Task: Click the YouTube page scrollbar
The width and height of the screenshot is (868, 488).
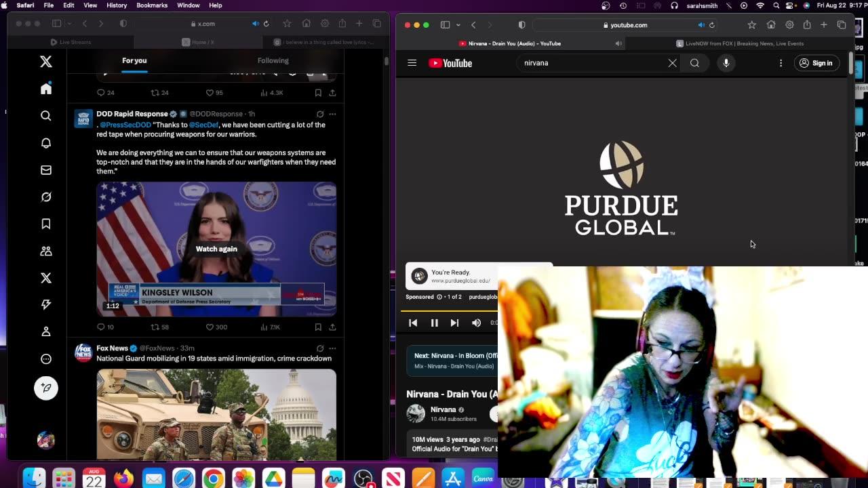Action: tap(851, 62)
